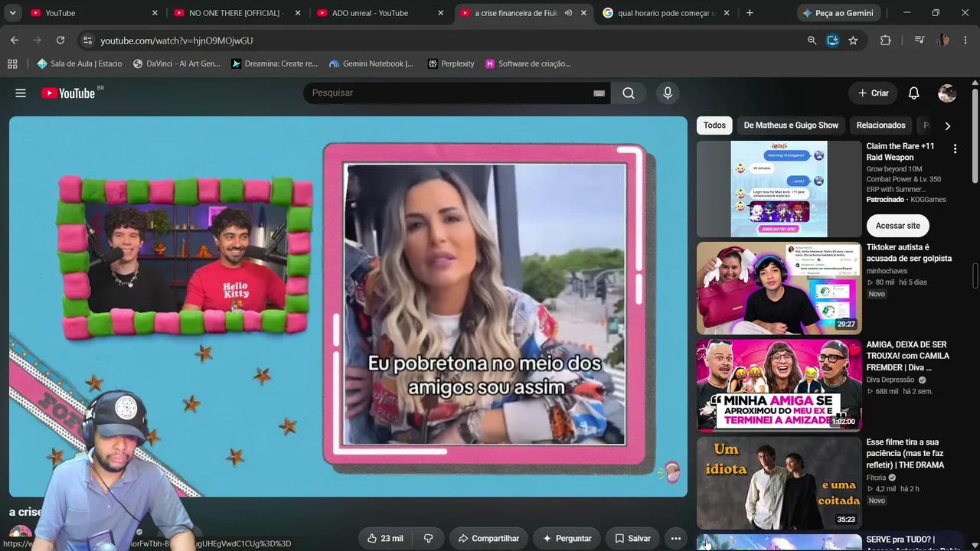Open the Gemini Notebook bookmark
Viewport: 980px width, 551px height.
point(371,64)
